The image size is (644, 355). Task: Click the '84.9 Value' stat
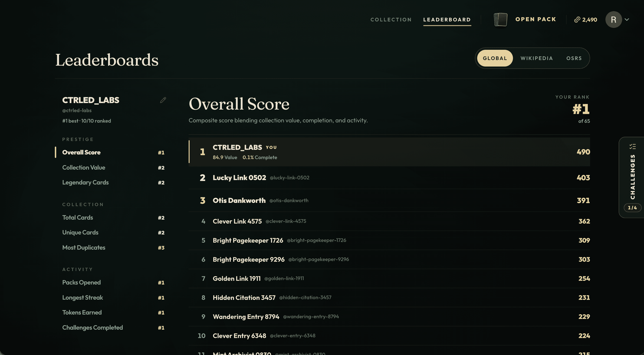tap(225, 157)
